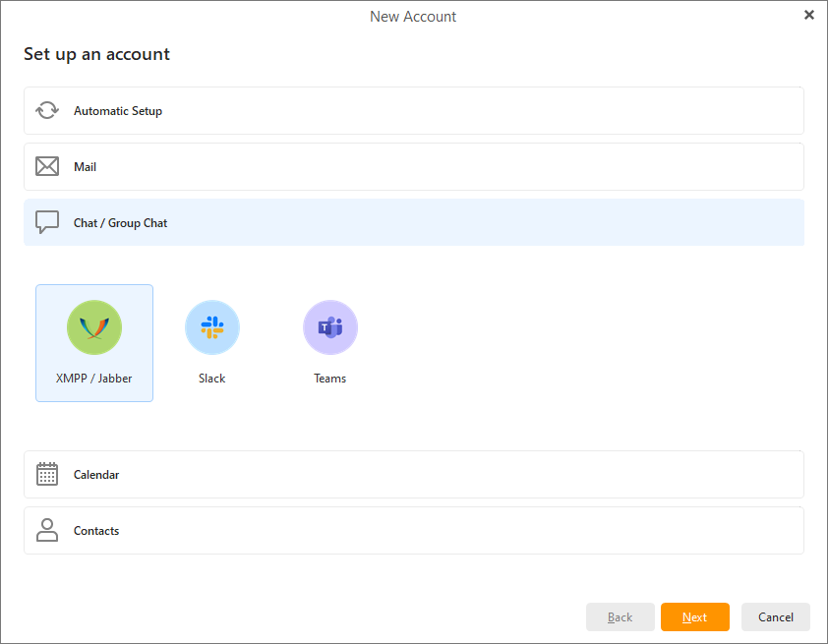
Task: Close the New Account dialog
Action: point(809,15)
